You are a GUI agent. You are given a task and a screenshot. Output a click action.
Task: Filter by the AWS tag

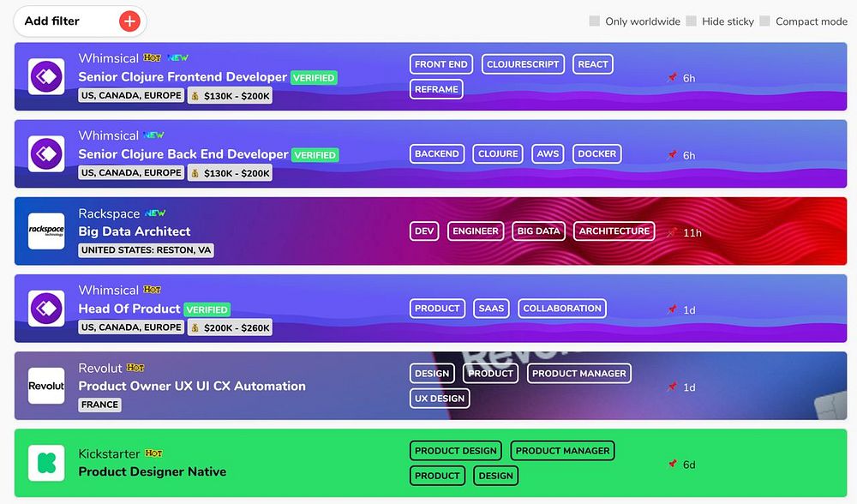tap(548, 153)
